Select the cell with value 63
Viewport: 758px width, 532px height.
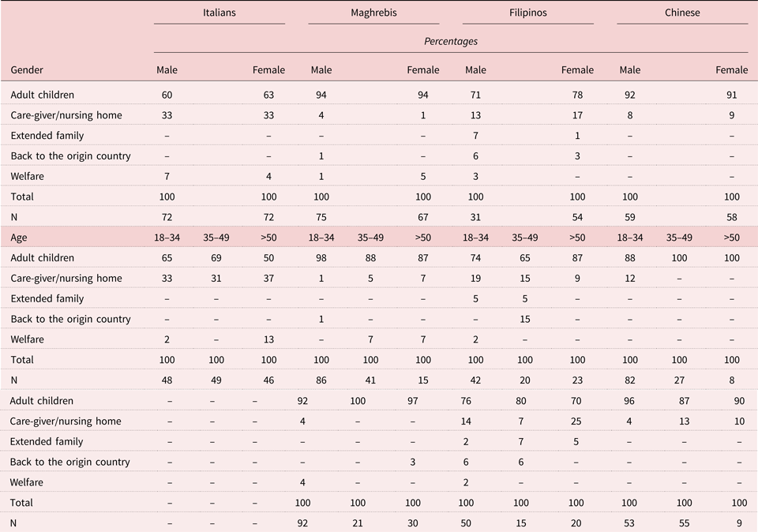point(268,95)
